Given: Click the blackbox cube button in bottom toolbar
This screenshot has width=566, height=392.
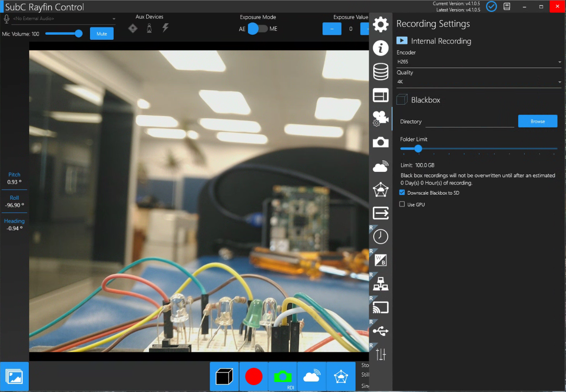Looking at the screenshot, I should [224, 376].
